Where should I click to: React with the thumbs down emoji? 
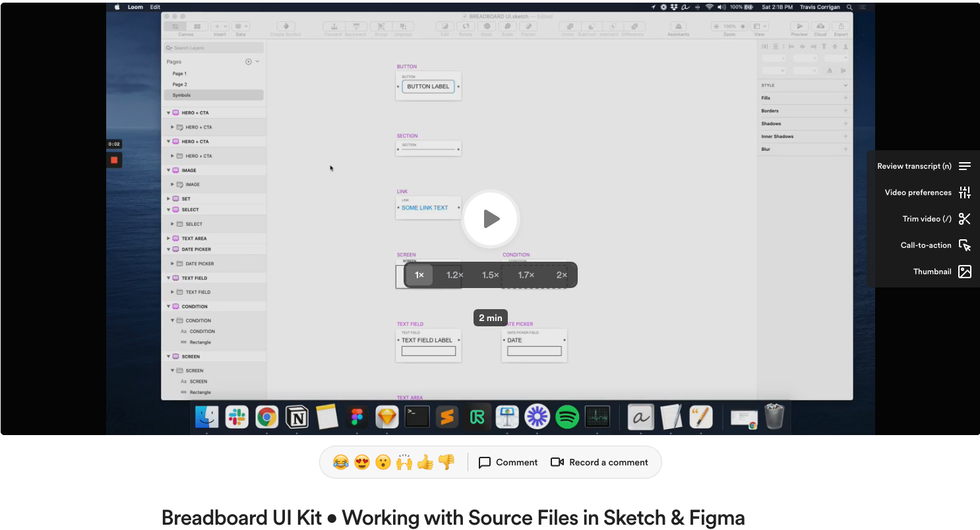(x=446, y=462)
